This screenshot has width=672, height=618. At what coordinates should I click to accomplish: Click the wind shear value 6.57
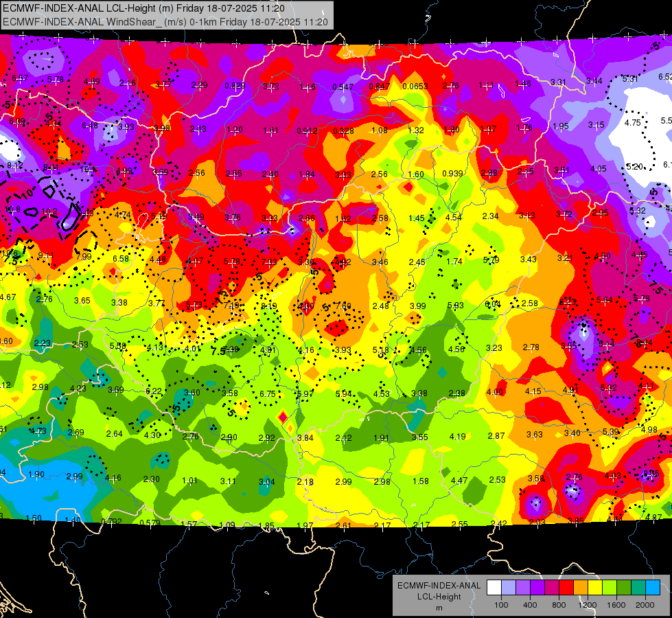[x=20, y=78]
